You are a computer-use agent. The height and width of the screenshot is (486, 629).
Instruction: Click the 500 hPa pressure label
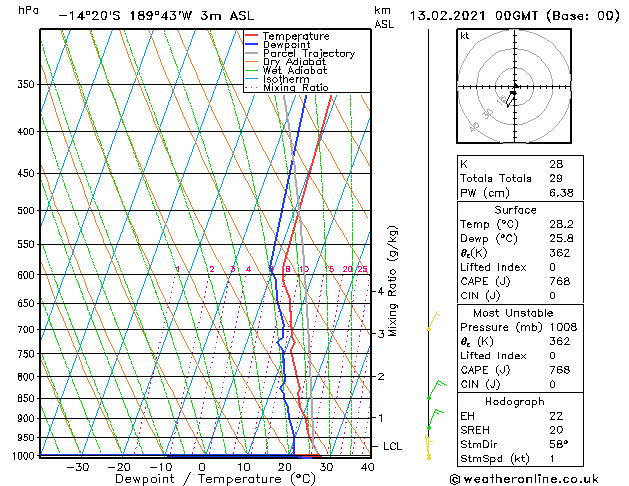coord(26,211)
